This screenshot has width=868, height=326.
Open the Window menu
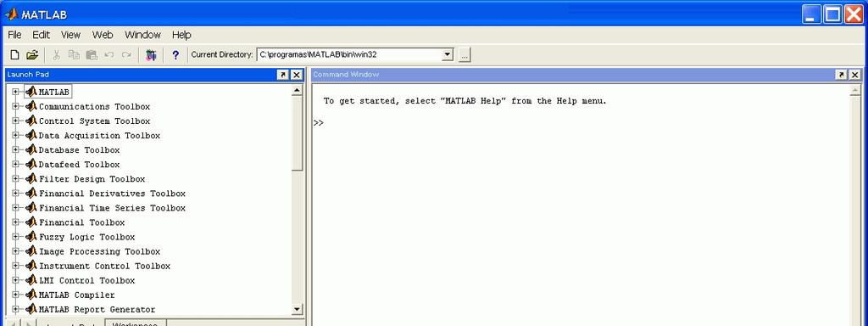tap(142, 34)
